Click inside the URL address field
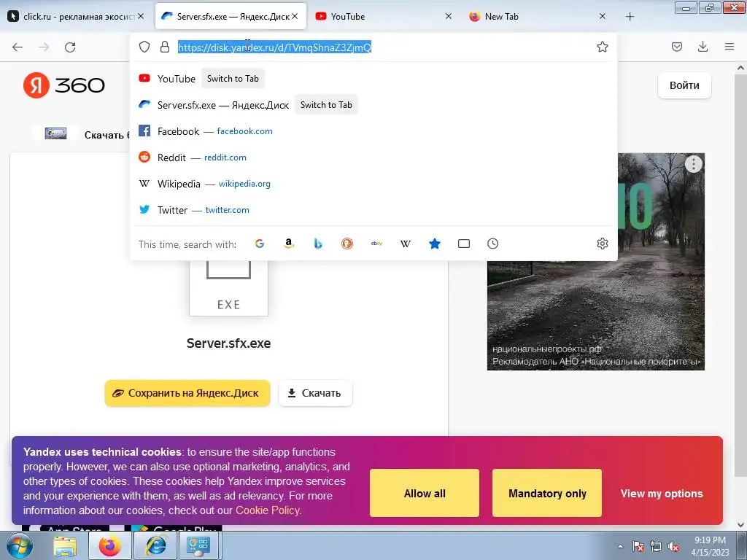The image size is (747, 560). (x=381, y=47)
